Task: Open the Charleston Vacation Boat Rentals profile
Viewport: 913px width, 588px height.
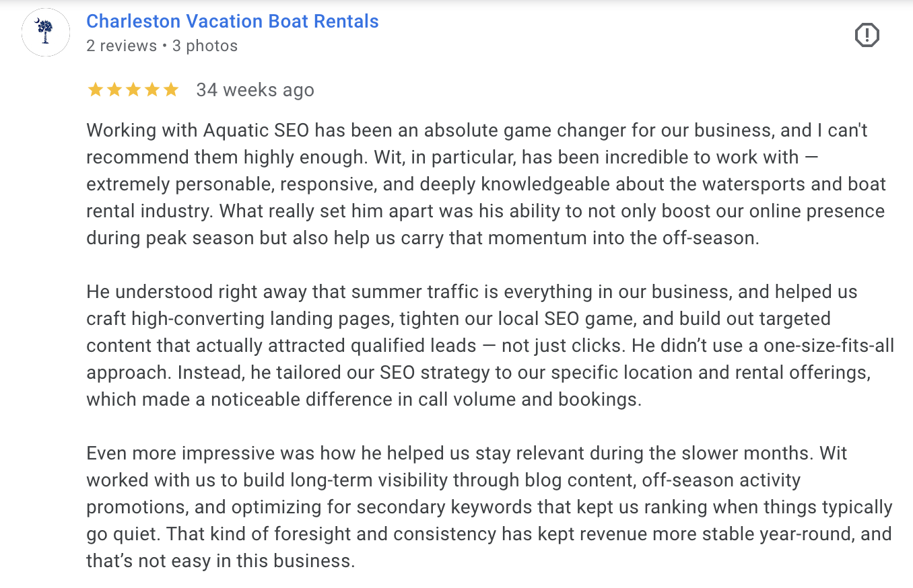Action: click(x=232, y=21)
